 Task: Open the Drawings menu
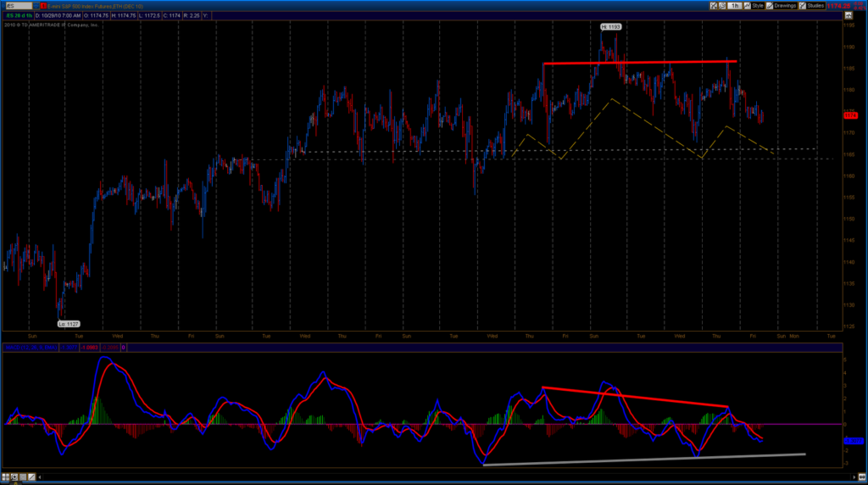pyautogui.click(x=782, y=6)
